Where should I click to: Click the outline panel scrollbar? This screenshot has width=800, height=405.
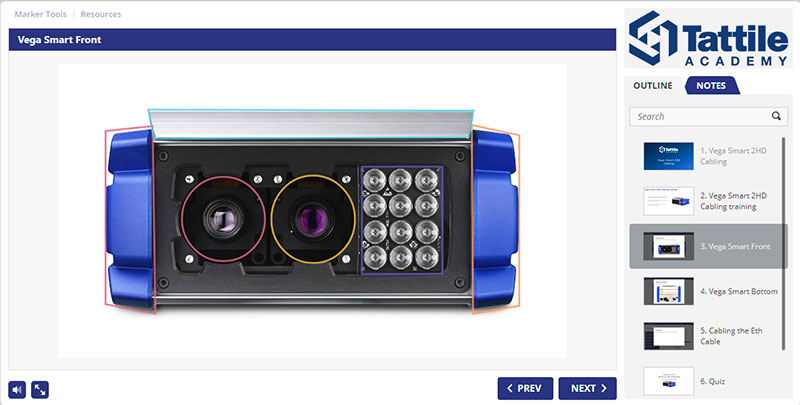point(784,244)
